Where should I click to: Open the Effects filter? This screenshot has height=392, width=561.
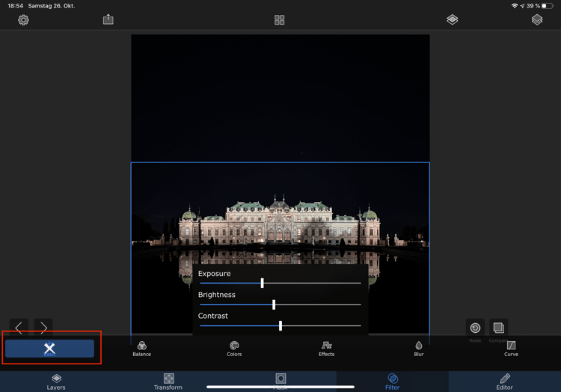pos(326,349)
